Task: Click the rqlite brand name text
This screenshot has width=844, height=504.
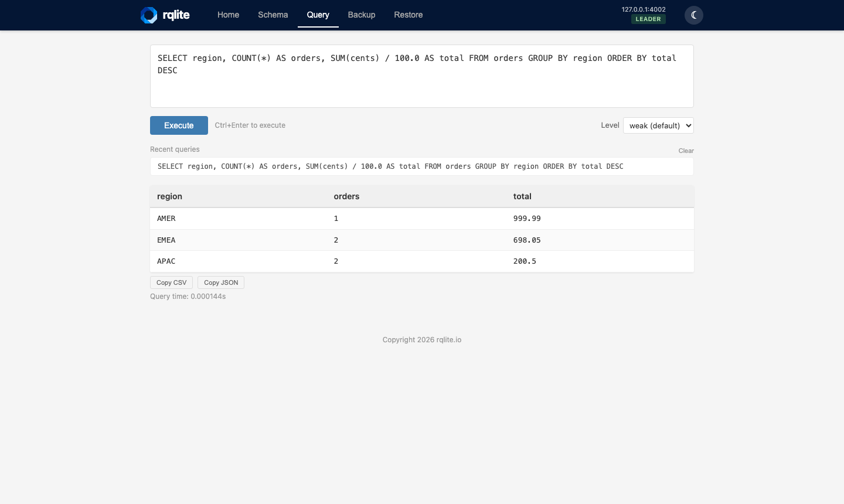Action: click(x=176, y=15)
